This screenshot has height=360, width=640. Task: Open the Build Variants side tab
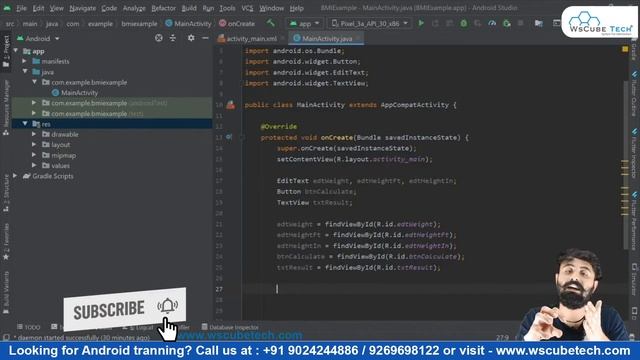[6, 293]
